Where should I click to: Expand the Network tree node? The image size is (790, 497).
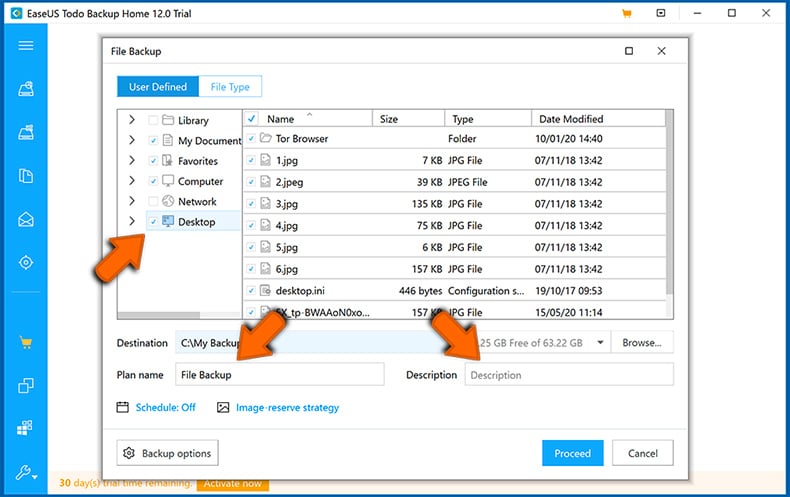click(131, 201)
